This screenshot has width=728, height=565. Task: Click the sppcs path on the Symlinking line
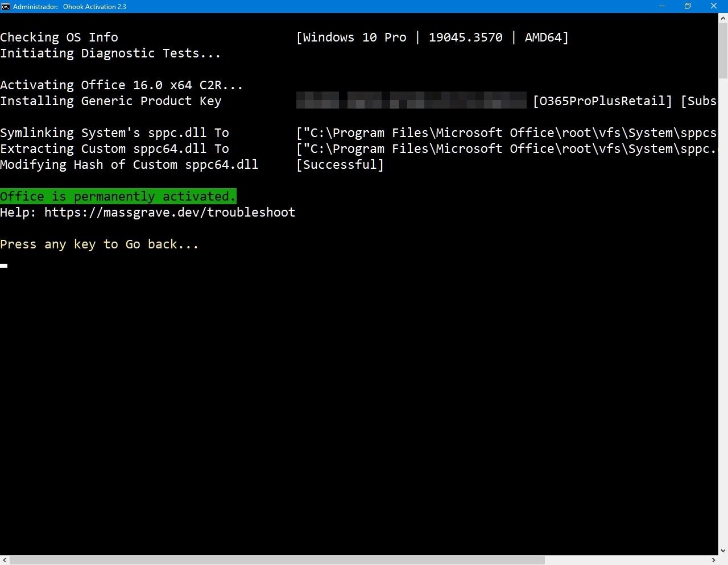coord(506,133)
